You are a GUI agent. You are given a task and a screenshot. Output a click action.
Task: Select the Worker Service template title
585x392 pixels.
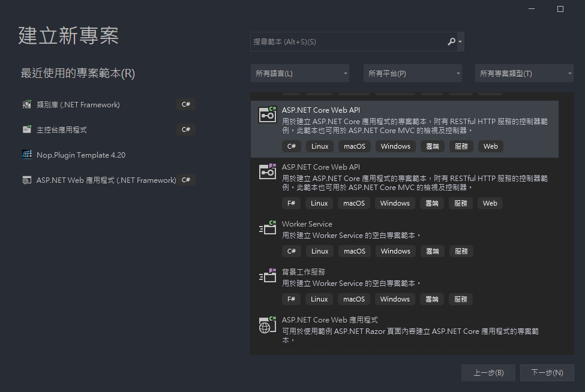[x=307, y=224]
